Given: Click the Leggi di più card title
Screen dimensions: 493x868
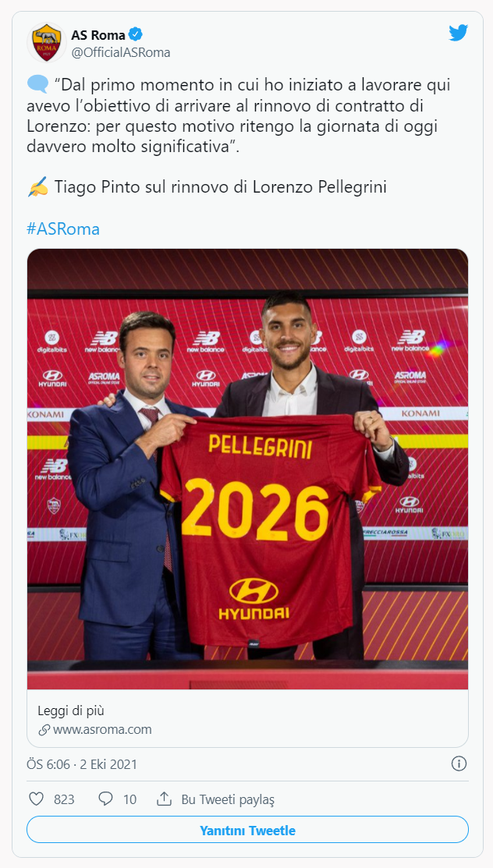Looking at the screenshot, I should 71,710.
